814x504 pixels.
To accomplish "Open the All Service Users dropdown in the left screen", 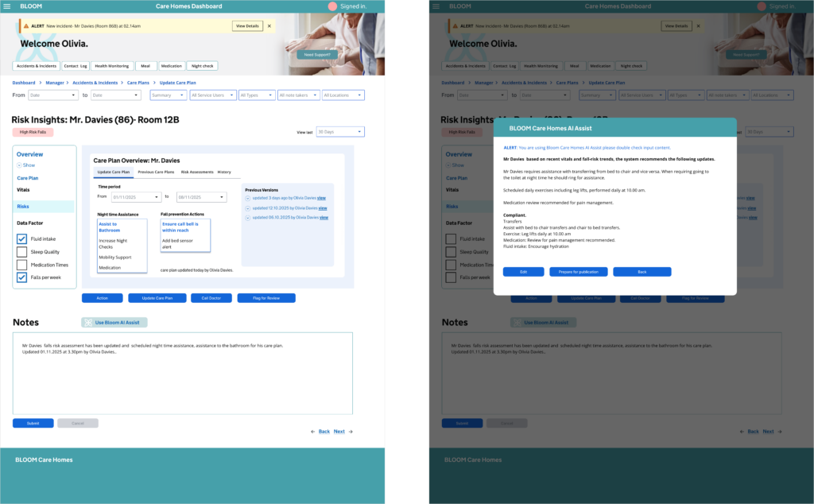I will (213, 95).
